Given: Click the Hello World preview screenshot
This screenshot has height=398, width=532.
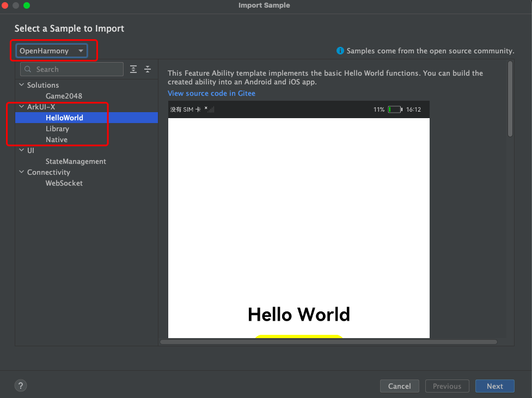Looking at the screenshot, I should (299, 219).
